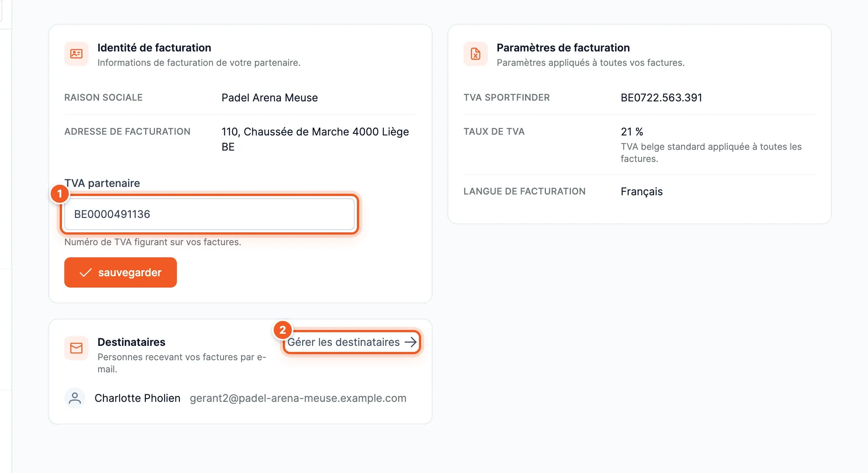This screenshot has height=473, width=868.
Task: Select the Padel Arena Meuse company name
Action: coord(270,98)
